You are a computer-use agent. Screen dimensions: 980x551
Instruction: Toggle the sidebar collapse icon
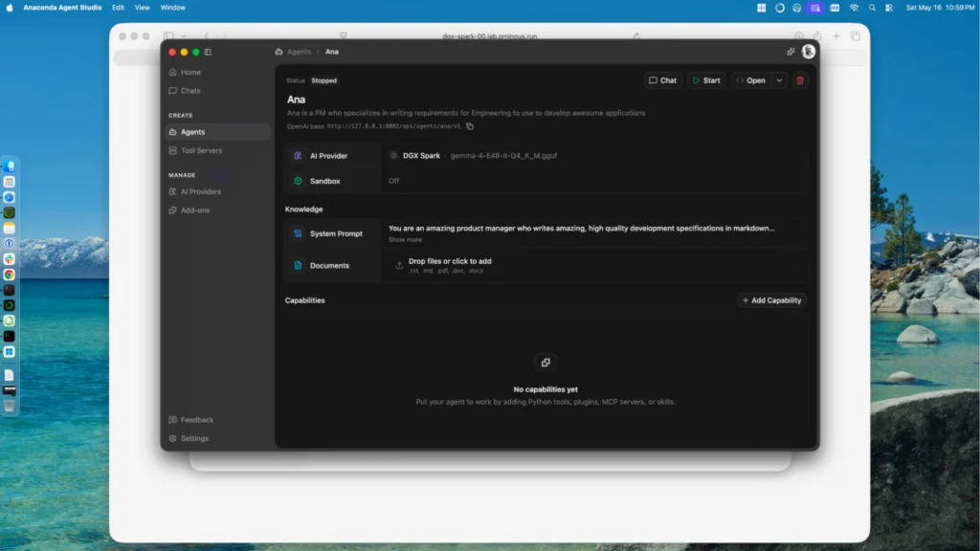tap(208, 53)
